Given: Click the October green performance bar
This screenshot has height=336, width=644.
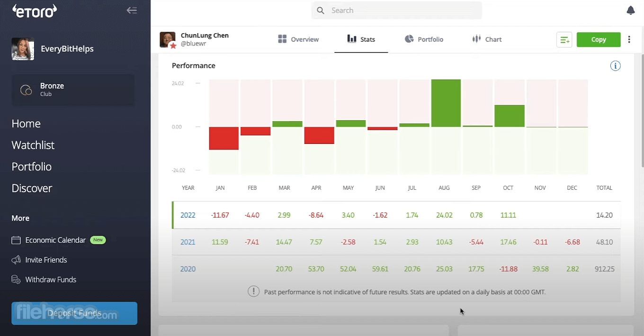Looking at the screenshot, I should (510, 116).
